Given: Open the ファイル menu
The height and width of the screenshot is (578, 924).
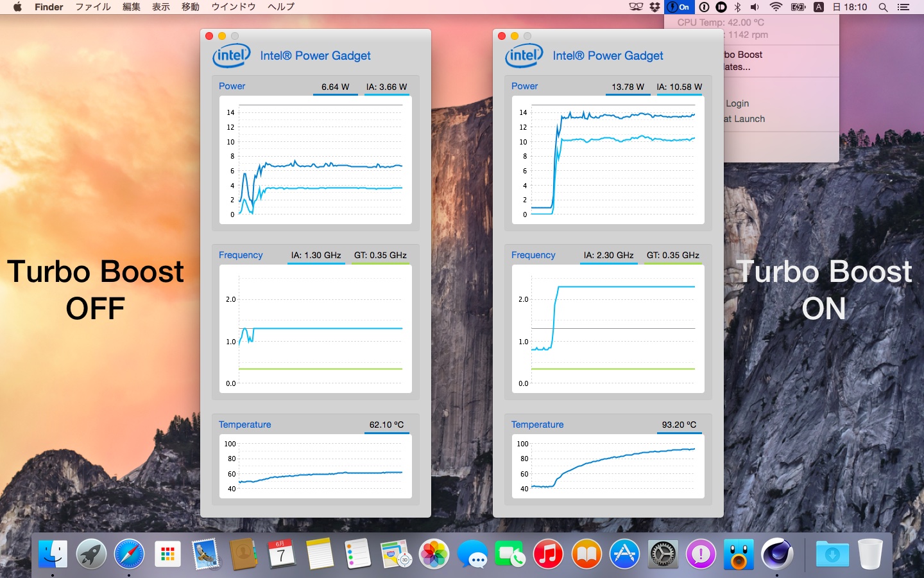Looking at the screenshot, I should pyautogui.click(x=93, y=7).
